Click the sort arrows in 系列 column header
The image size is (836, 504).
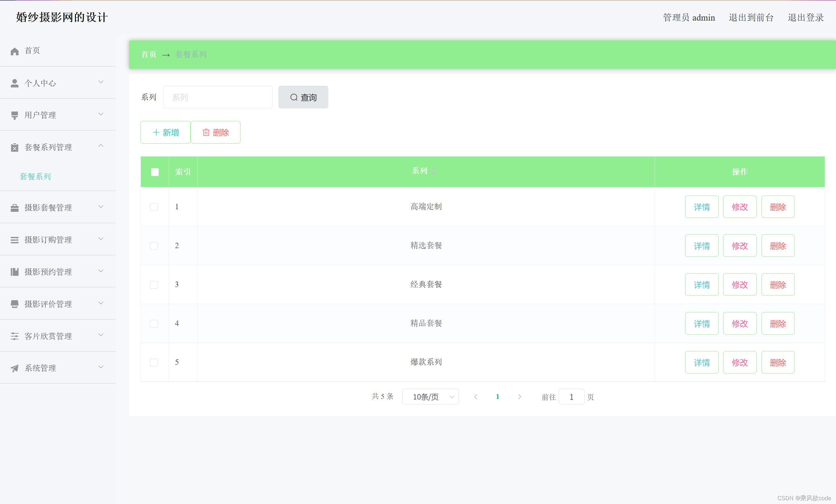tap(434, 171)
